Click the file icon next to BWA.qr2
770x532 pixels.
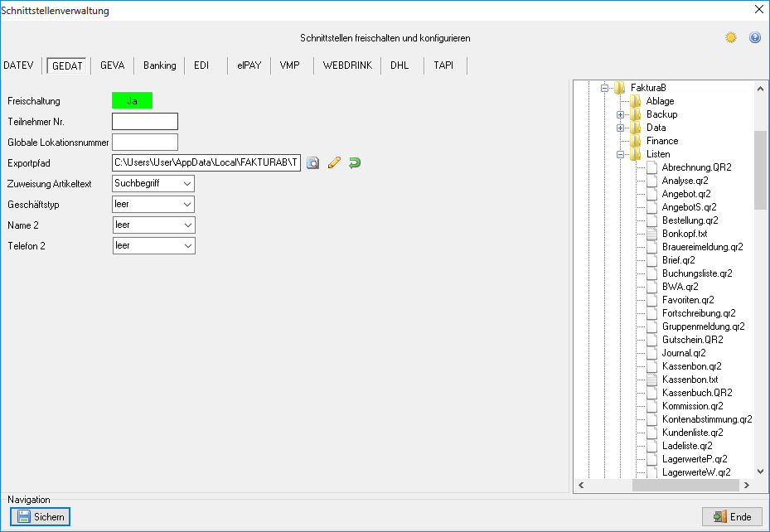click(x=651, y=287)
